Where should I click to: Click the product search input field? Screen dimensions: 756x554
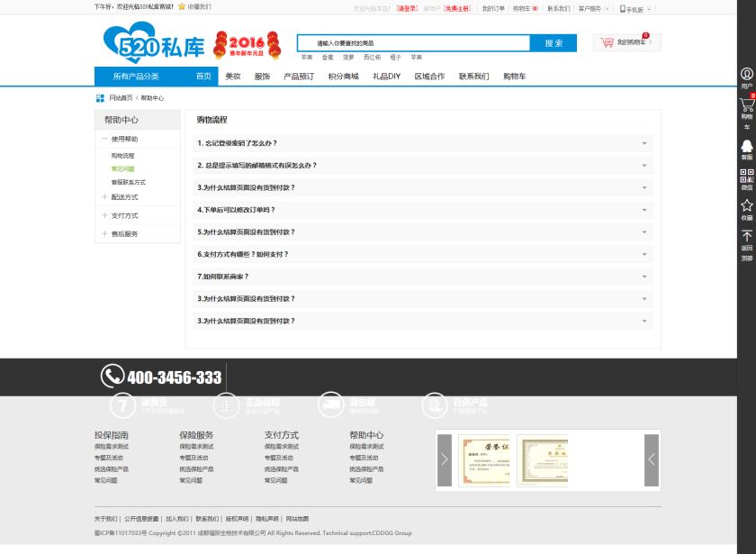click(414, 43)
